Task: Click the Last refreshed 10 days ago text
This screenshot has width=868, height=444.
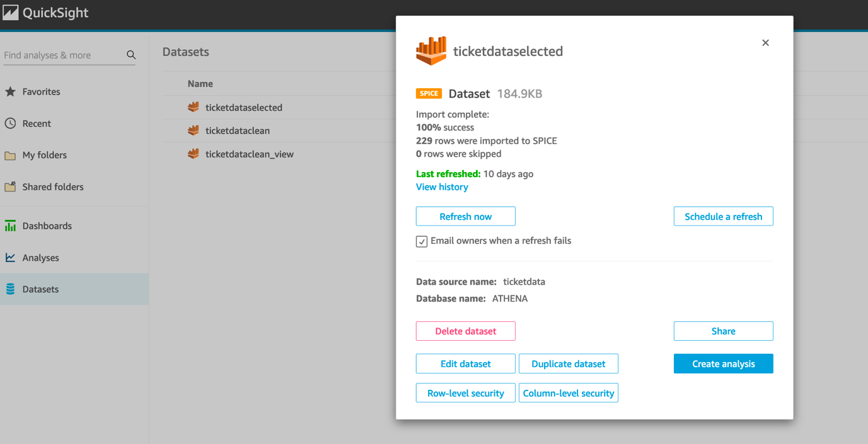Action: (x=475, y=174)
